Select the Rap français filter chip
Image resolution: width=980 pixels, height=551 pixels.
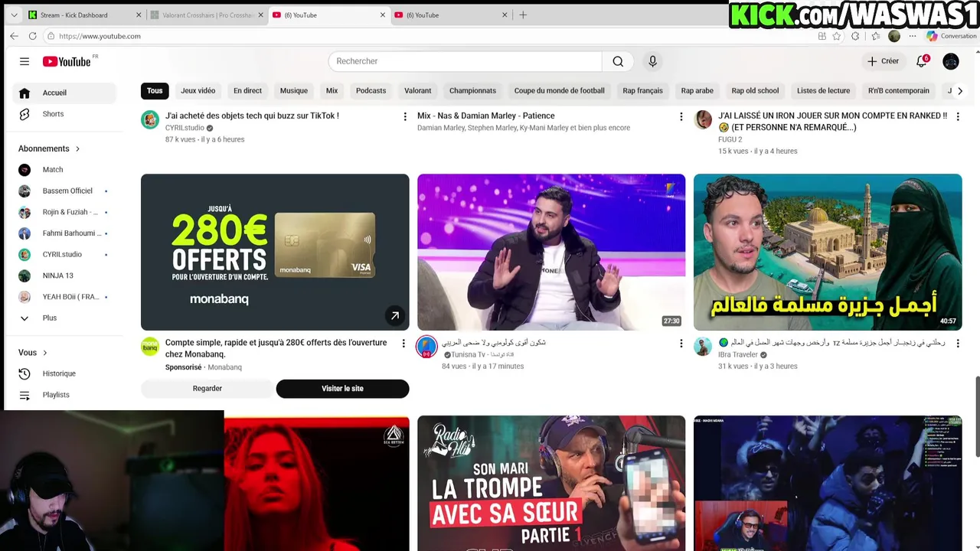pyautogui.click(x=642, y=91)
